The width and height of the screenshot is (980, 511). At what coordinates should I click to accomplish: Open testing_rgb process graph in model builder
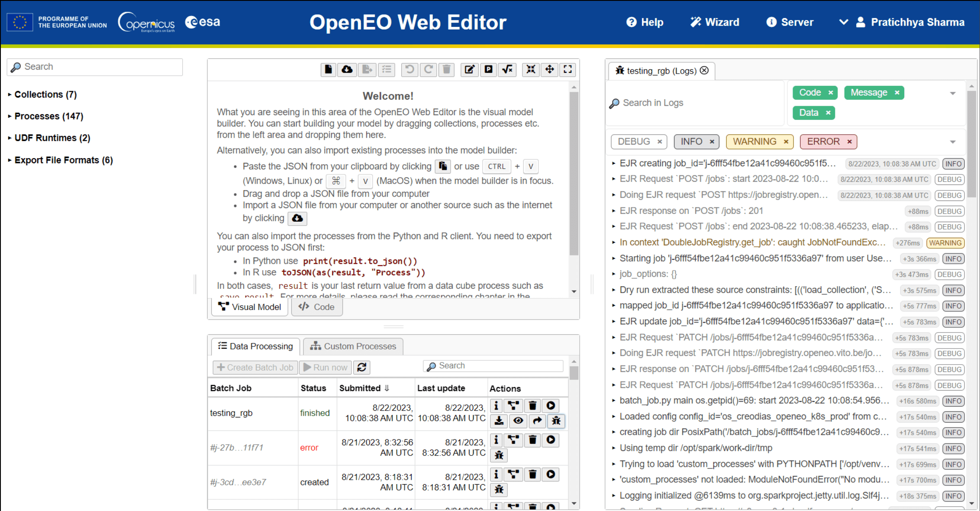point(514,405)
